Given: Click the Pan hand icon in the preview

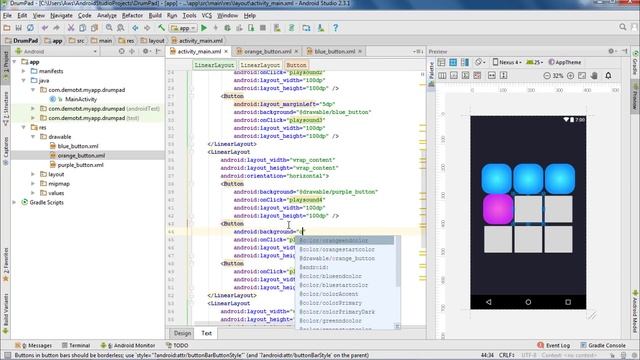Looking at the screenshot, I should point(594,76).
